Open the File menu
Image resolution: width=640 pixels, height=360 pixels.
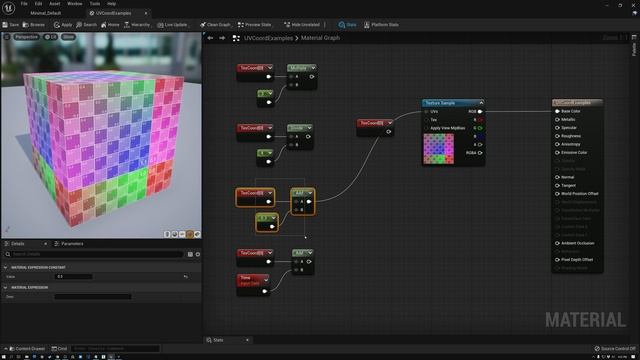[24, 4]
